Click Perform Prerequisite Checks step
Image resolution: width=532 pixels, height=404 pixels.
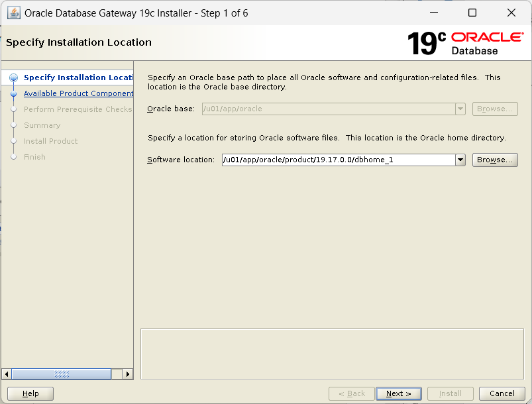[x=78, y=109]
